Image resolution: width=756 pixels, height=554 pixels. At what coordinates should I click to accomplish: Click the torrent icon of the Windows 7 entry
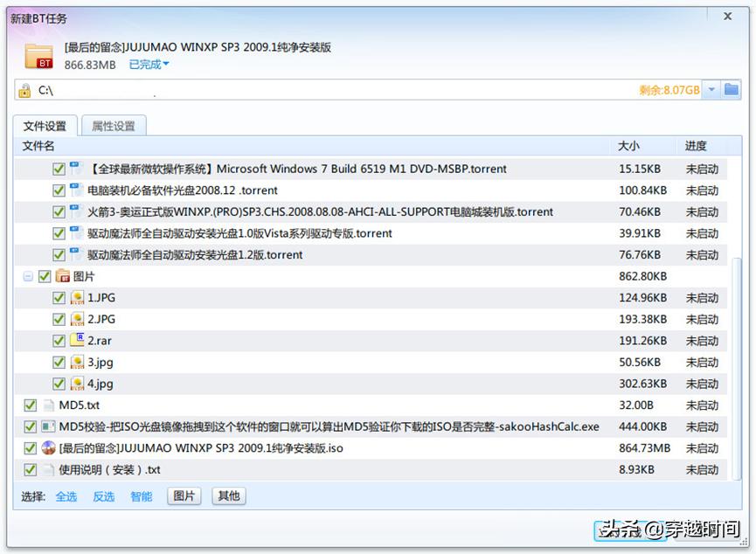(76, 168)
